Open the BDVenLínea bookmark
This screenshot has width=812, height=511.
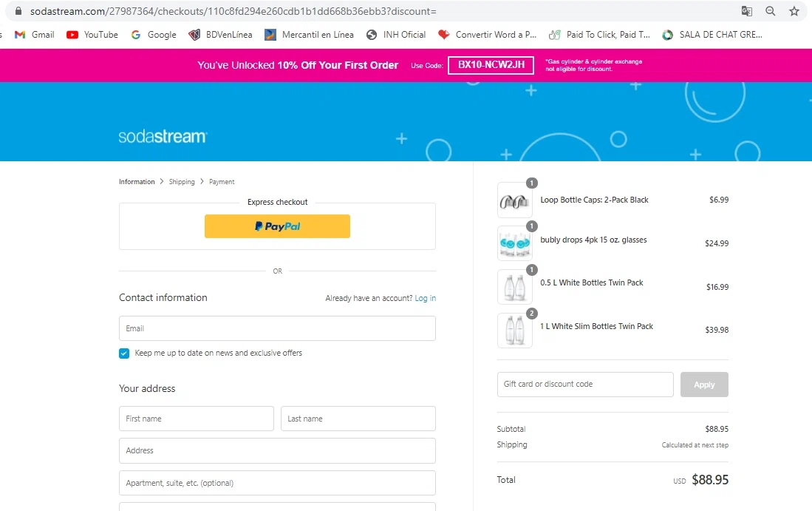coord(221,35)
